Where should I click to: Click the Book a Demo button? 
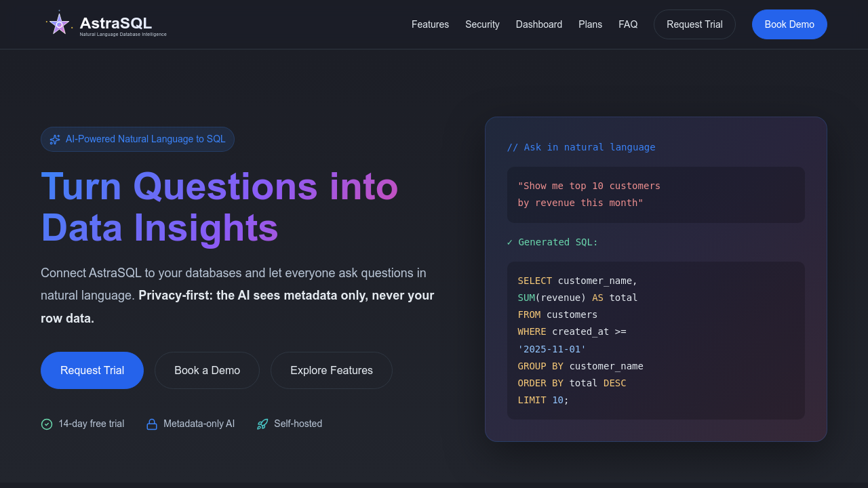(x=207, y=370)
